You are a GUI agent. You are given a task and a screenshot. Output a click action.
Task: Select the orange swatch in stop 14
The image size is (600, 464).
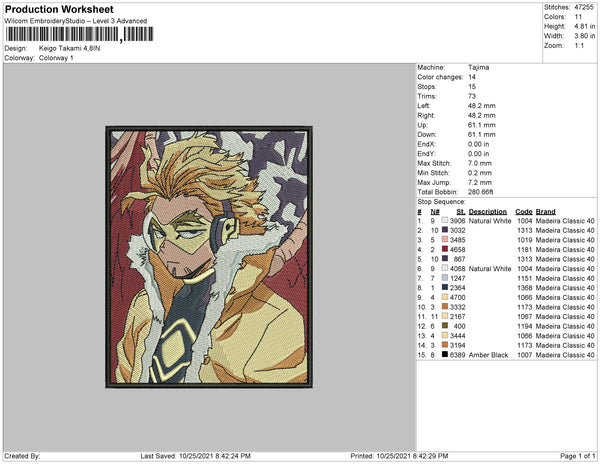click(x=445, y=345)
